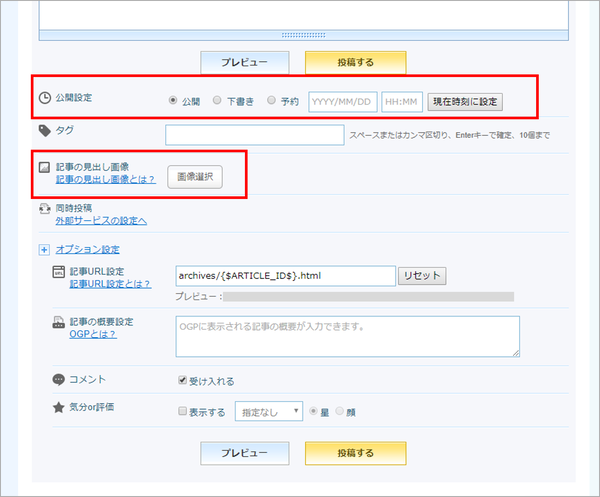This screenshot has width=600, height=497.
Task: Click the OGP icon beside 記事の概要設定
Action: coord(59,322)
